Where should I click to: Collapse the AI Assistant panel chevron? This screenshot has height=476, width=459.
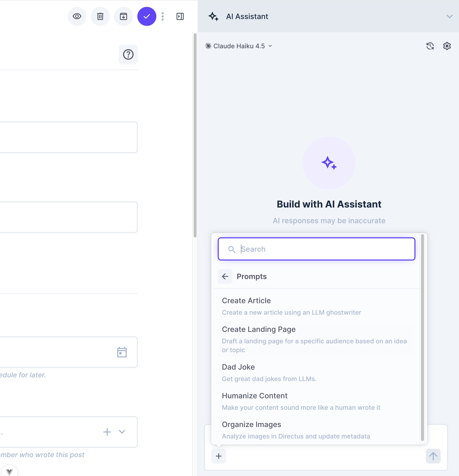pos(449,17)
